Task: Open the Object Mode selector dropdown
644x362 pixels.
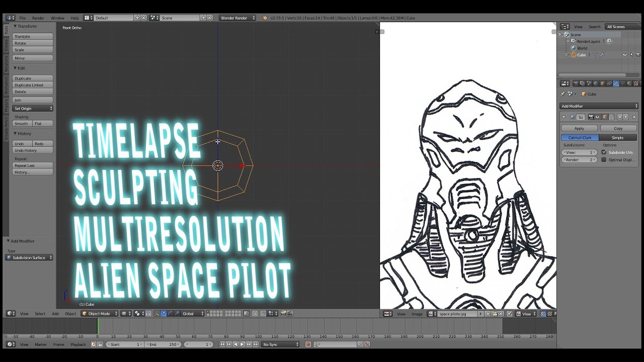Action: tap(100, 314)
